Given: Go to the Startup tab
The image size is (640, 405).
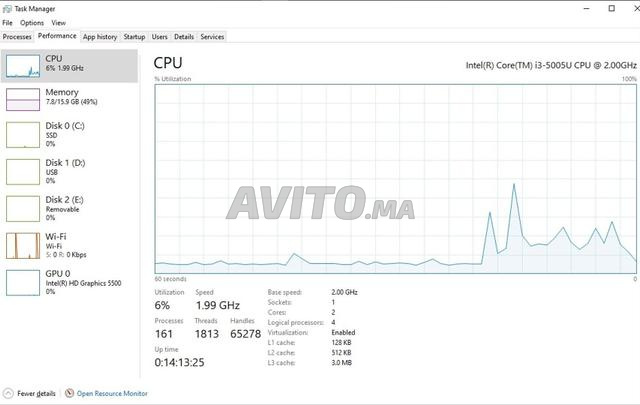Looking at the screenshot, I should tap(134, 36).
